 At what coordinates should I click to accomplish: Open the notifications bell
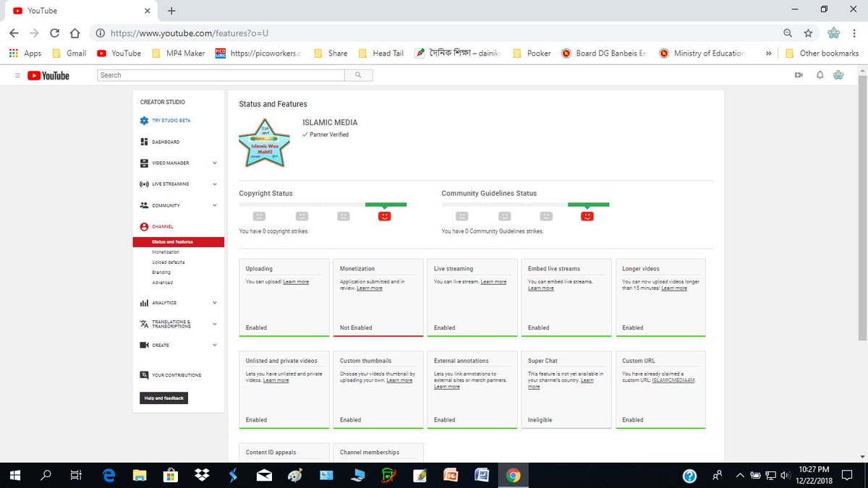point(820,75)
